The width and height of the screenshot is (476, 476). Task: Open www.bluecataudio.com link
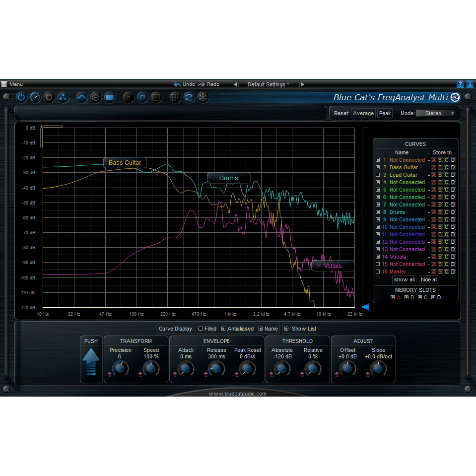[x=237, y=394]
